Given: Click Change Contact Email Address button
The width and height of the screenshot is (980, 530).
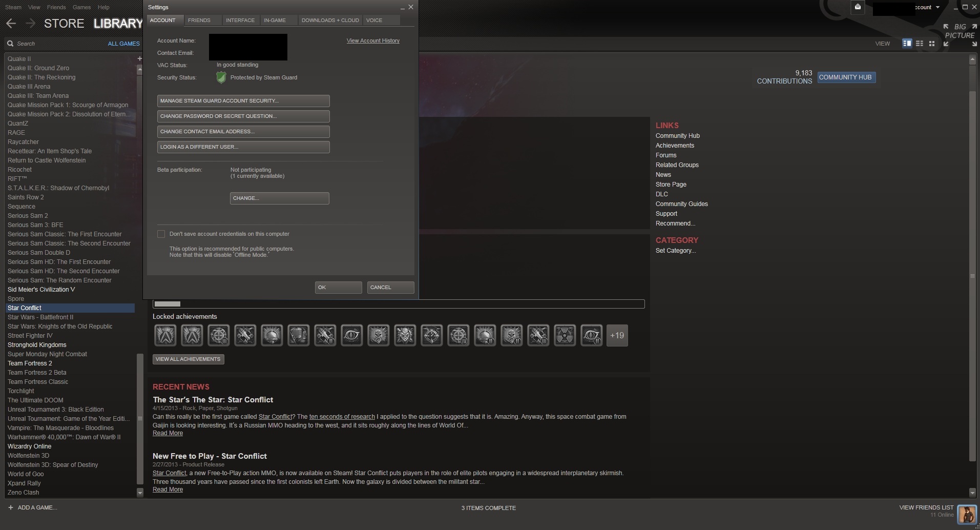Looking at the screenshot, I should (243, 131).
